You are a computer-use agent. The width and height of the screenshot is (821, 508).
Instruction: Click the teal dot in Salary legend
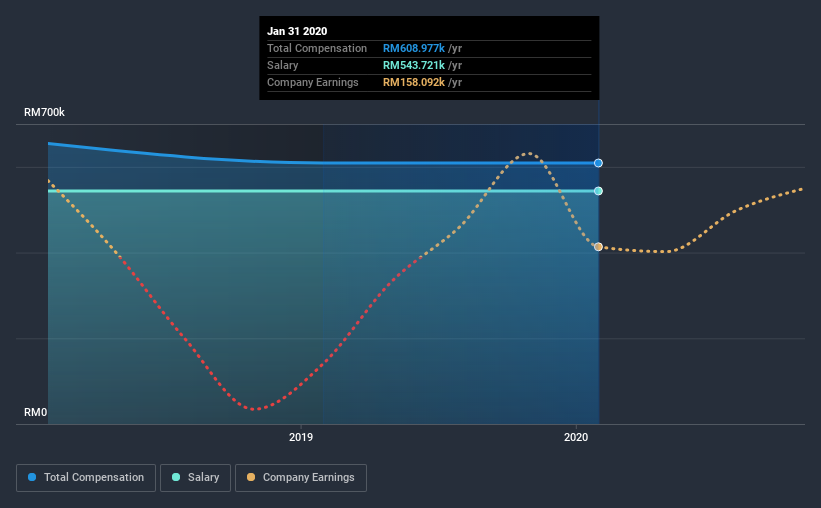coord(176,477)
